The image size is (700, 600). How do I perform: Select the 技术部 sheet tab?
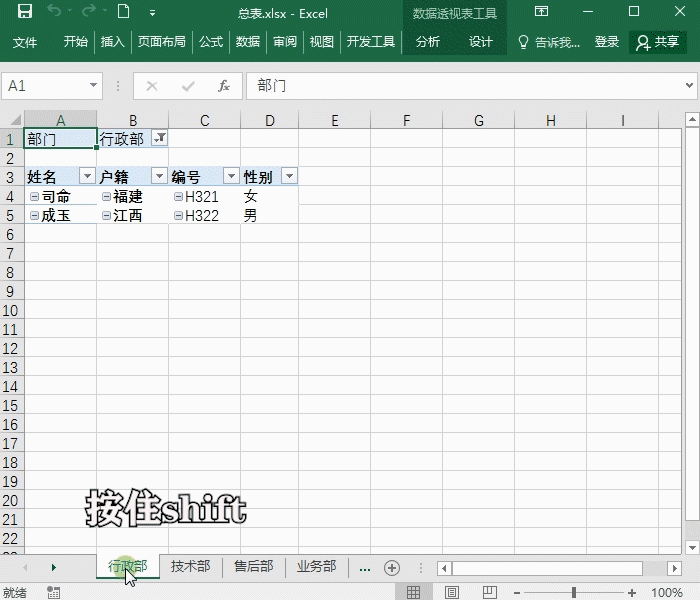click(x=191, y=567)
